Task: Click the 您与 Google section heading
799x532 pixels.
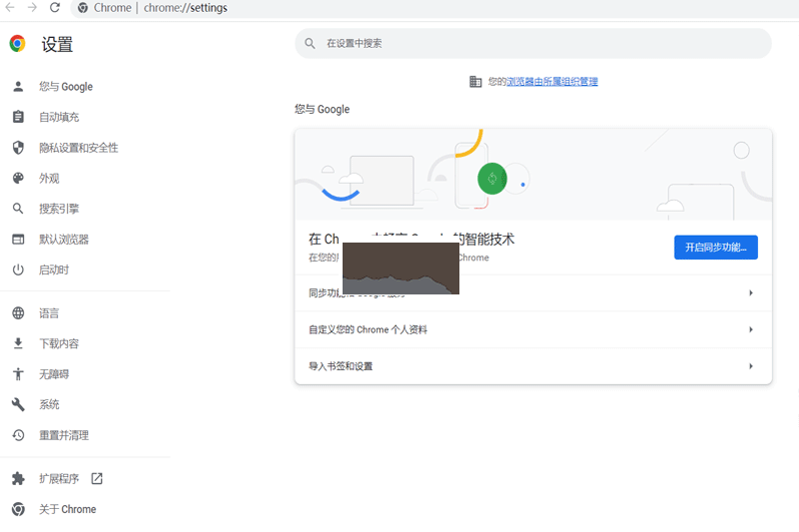Action: coord(322,109)
